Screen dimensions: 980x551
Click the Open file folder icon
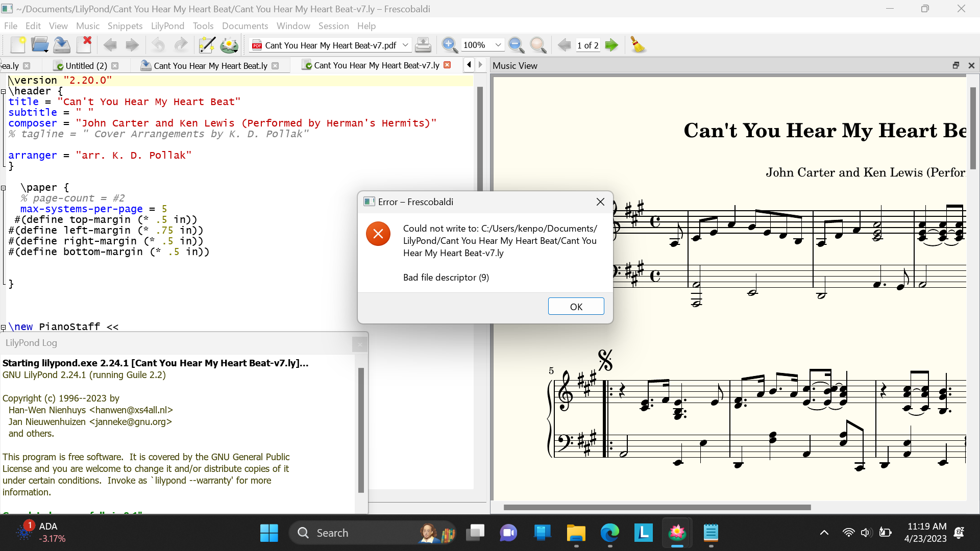pos(39,45)
